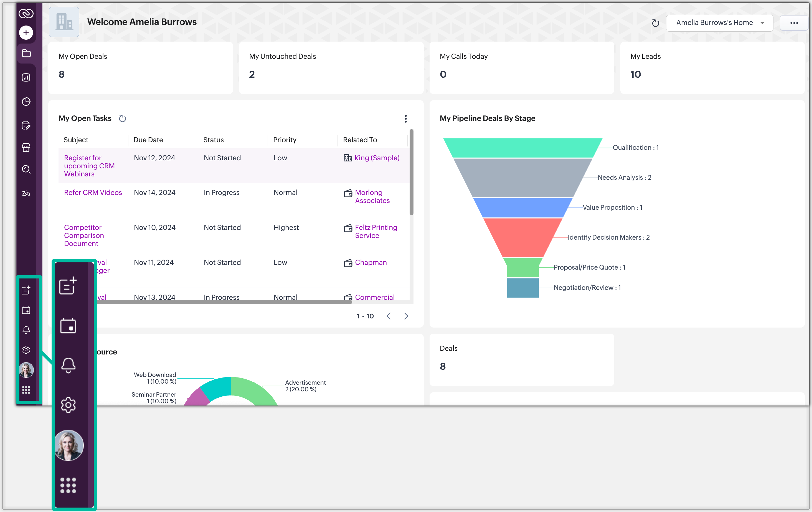This screenshot has width=812, height=512.
Task: Click the grey Needs Analysis funnel segment
Action: point(523,178)
